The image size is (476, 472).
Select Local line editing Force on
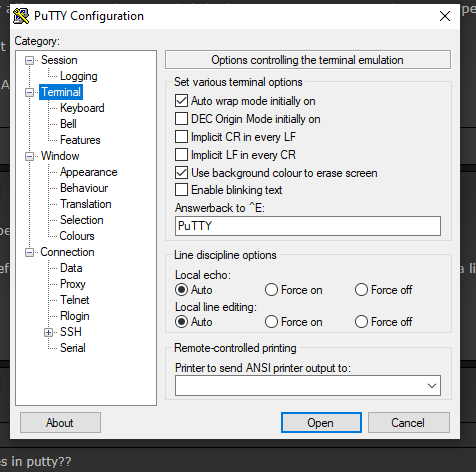click(x=271, y=322)
